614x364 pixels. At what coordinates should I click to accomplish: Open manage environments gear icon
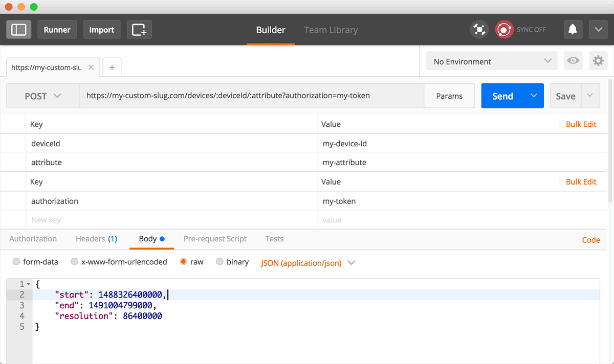pos(598,61)
